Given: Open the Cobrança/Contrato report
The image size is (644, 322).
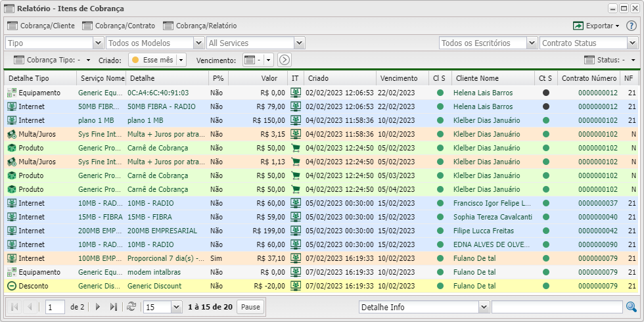Looking at the screenshot, I should pos(119,26).
